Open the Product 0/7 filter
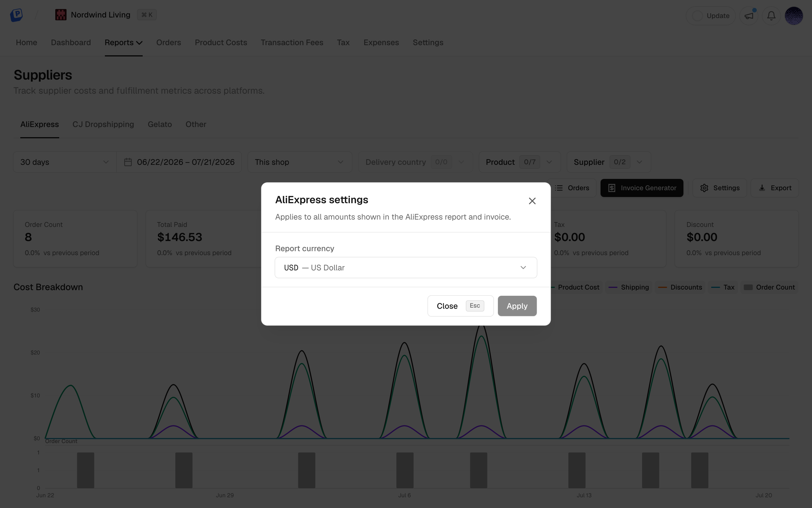The height and width of the screenshot is (508, 812). click(519, 162)
